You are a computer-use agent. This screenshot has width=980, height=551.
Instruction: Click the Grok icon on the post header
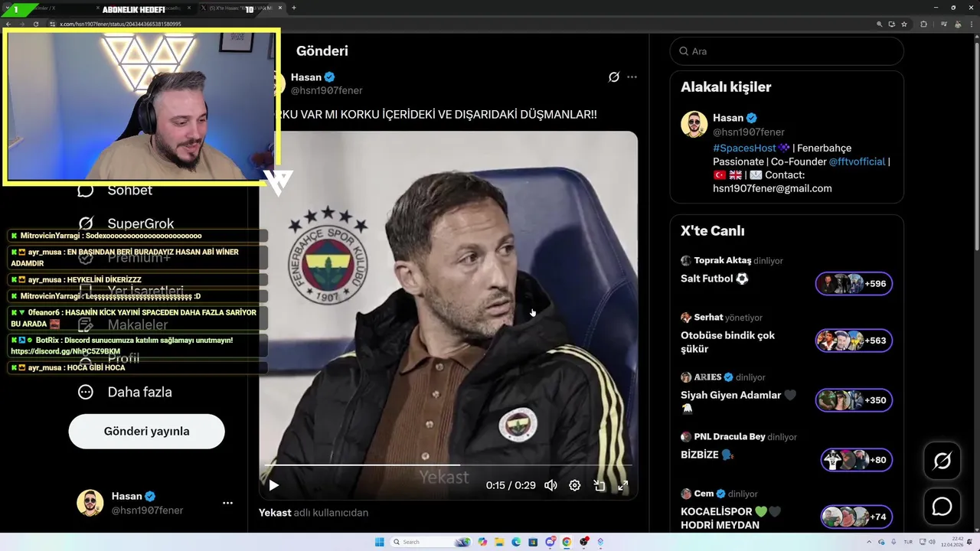[614, 77]
